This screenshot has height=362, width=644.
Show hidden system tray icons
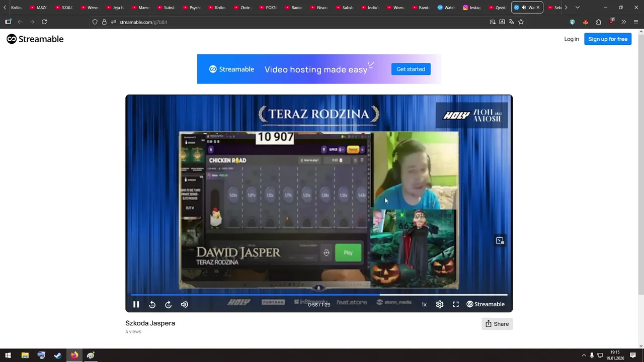tap(584, 355)
